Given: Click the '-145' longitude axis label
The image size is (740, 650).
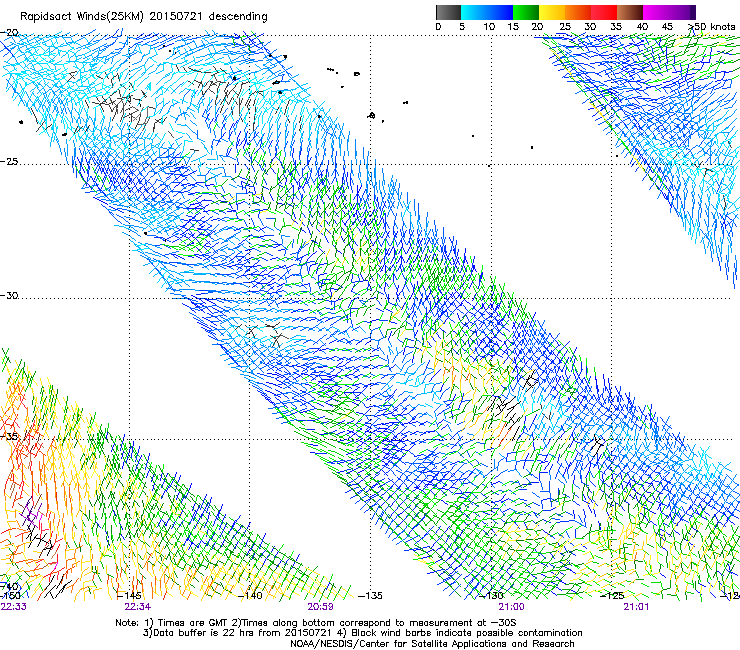Looking at the screenshot, I should coord(128,596).
